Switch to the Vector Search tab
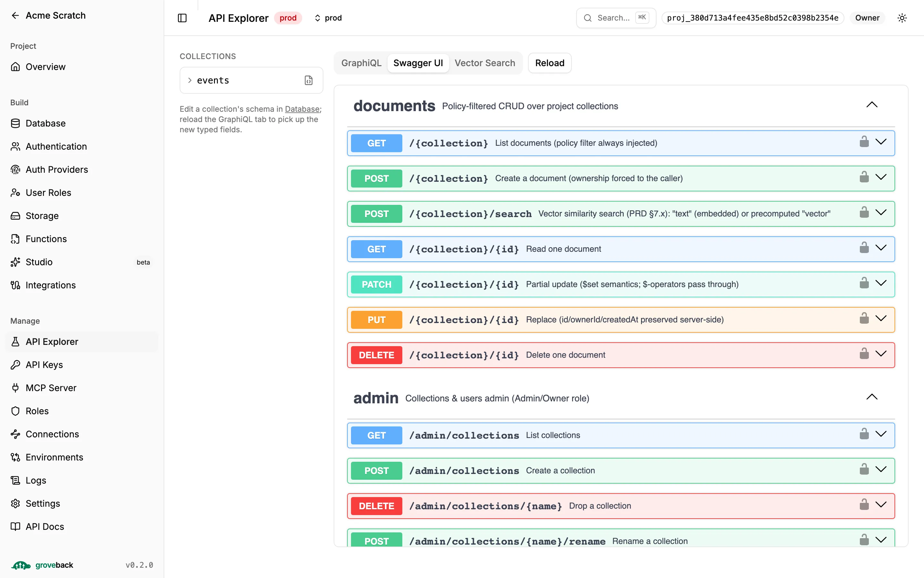924x578 pixels. click(484, 63)
